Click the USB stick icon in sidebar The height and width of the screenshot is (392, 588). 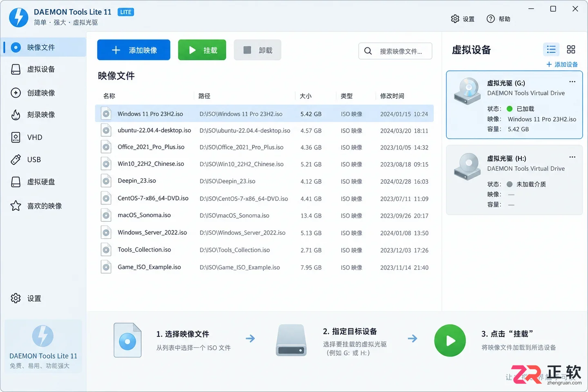pyautogui.click(x=16, y=160)
